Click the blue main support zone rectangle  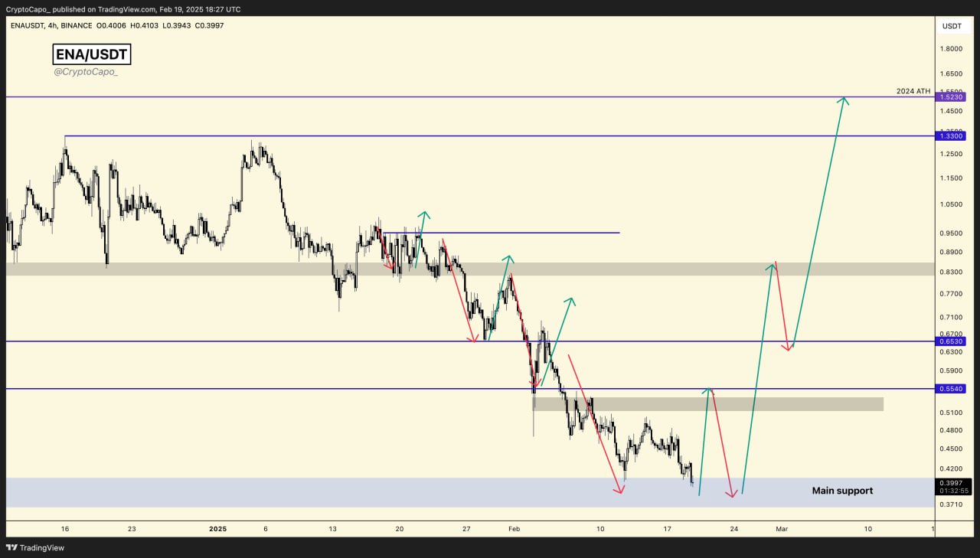tap(383, 493)
